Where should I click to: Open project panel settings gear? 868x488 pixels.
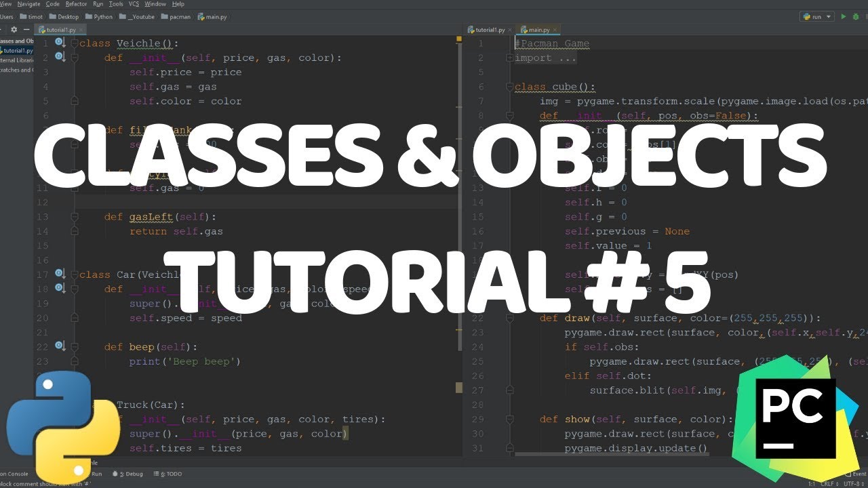click(x=14, y=30)
